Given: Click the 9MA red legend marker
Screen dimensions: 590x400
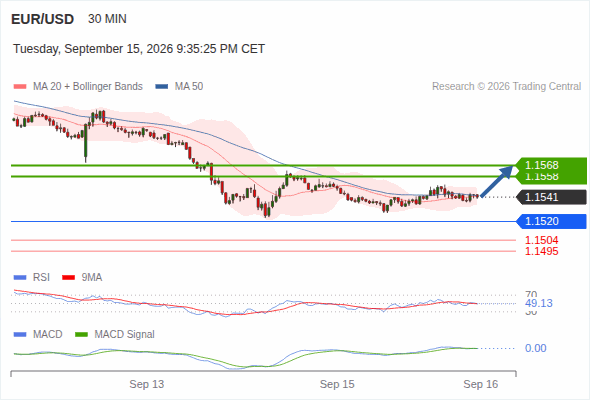Looking at the screenshot, I should 68,278.
